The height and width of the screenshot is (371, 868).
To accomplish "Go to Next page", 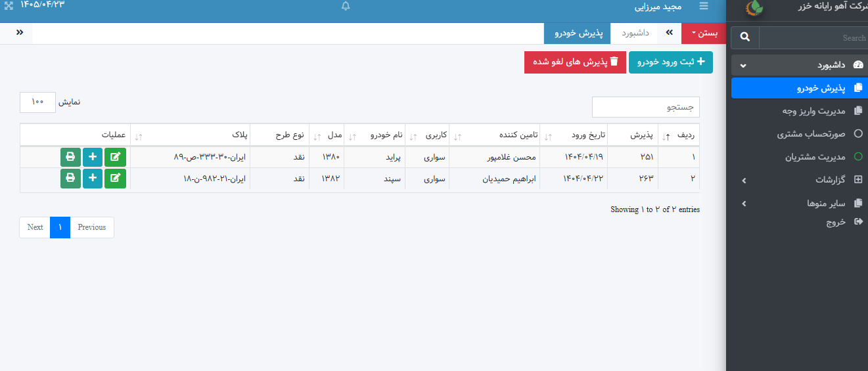I will click(35, 227).
